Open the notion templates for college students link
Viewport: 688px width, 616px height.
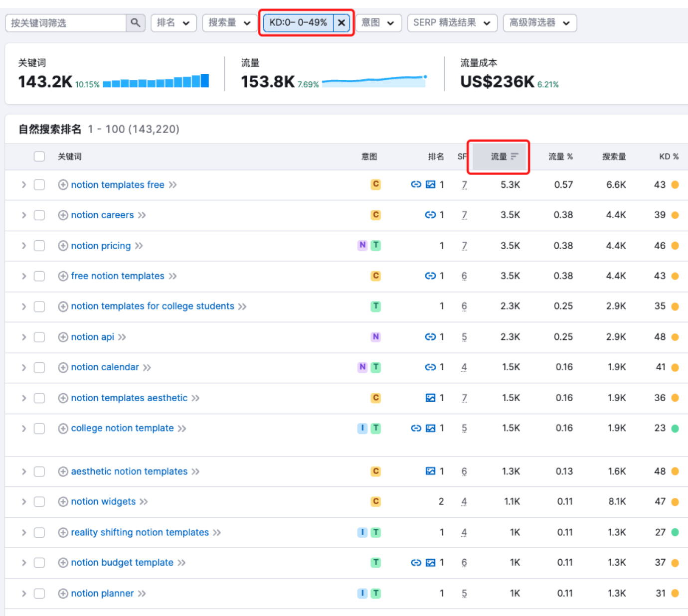click(x=153, y=306)
